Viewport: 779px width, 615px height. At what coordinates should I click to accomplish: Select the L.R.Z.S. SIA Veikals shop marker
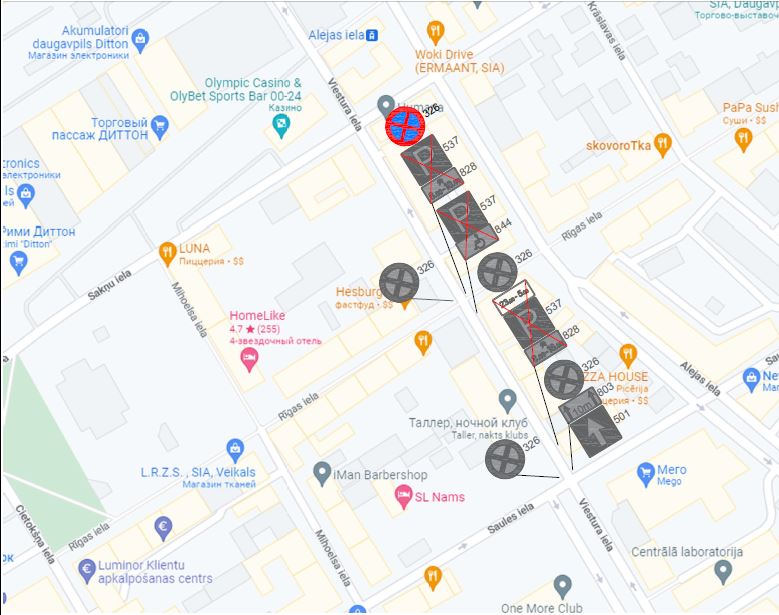(x=235, y=451)
